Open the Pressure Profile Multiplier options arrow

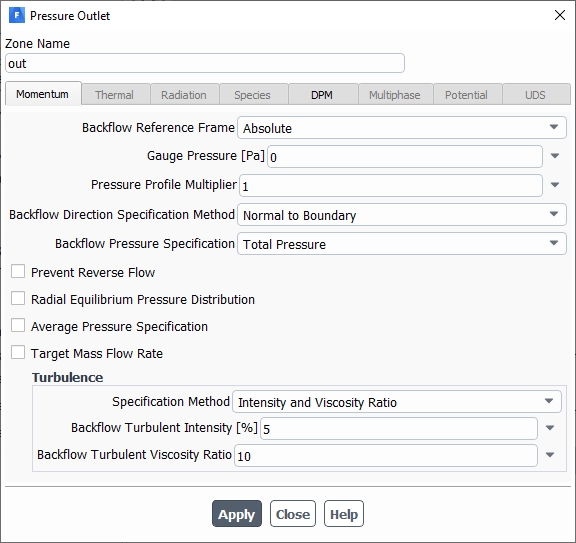[555, 185]
